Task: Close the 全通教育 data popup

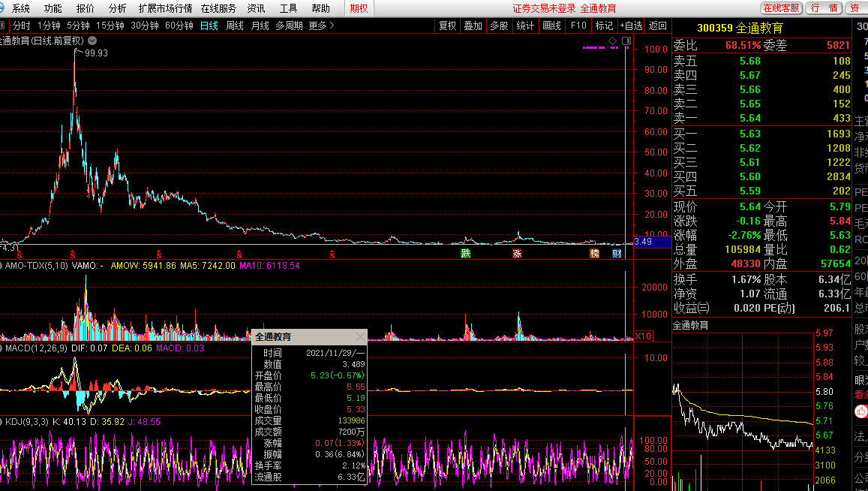Action: tap(360, 336)
